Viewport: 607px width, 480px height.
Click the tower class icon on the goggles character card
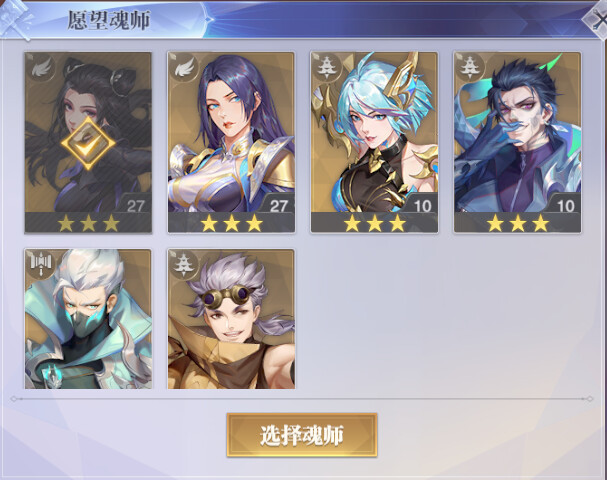pos(184,265)
